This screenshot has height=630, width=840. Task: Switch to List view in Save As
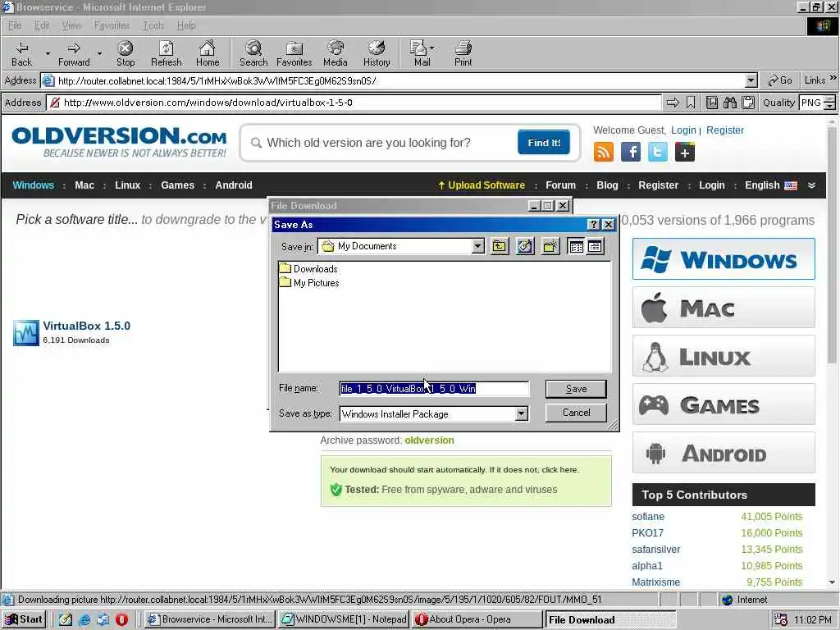(577, 246)
